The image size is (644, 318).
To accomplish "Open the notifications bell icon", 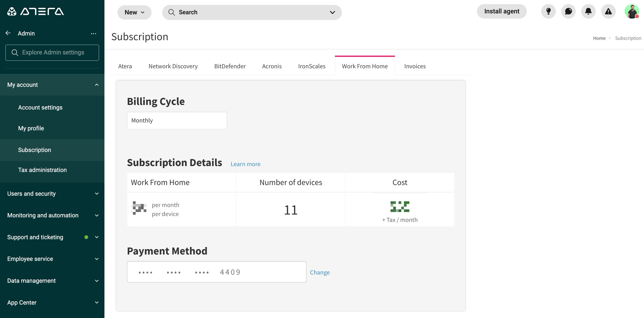I will pyautogui.click(x=588, y=11).
